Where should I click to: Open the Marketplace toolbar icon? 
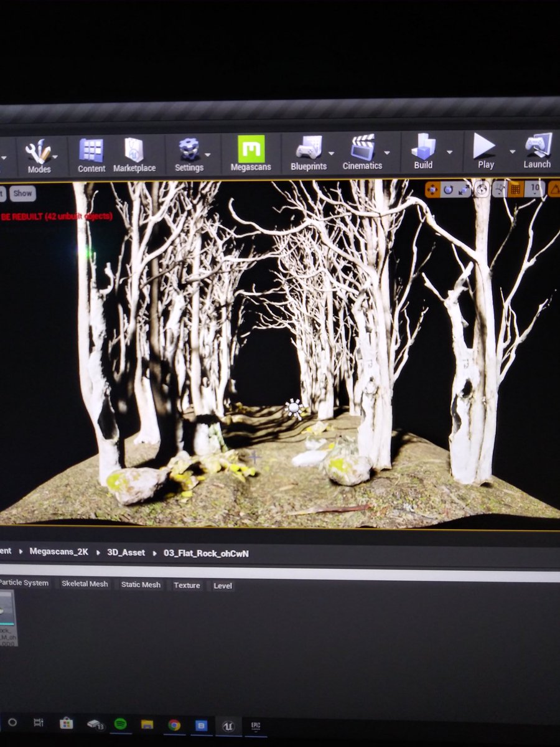(134, 156)
